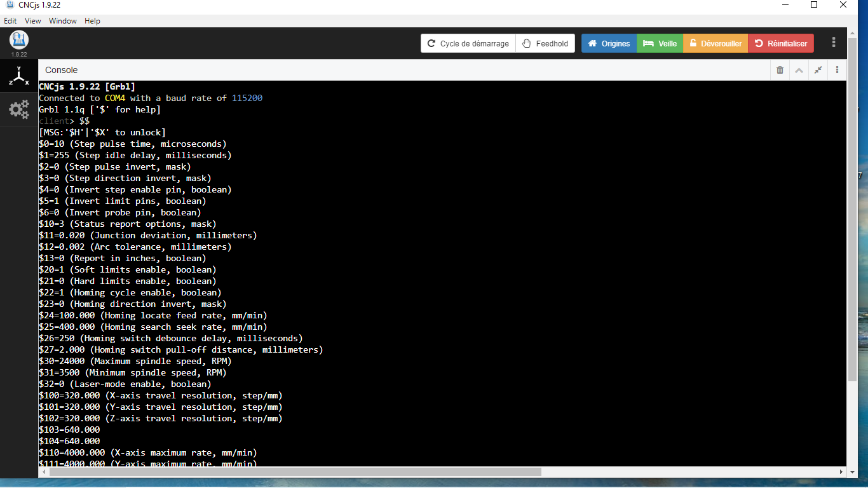868x488 pixels.
Task: Click the Console widget title
Action: coord(62,70)
